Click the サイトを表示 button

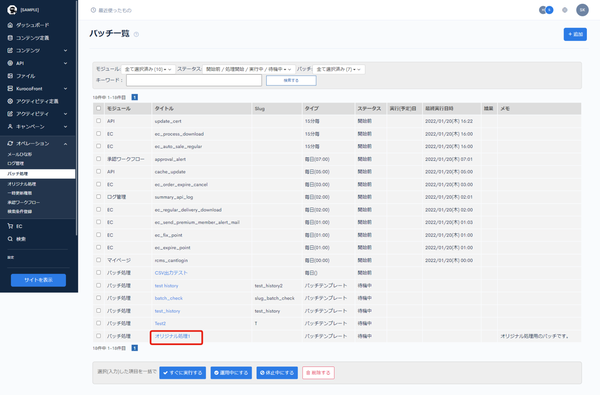[38, 280]
